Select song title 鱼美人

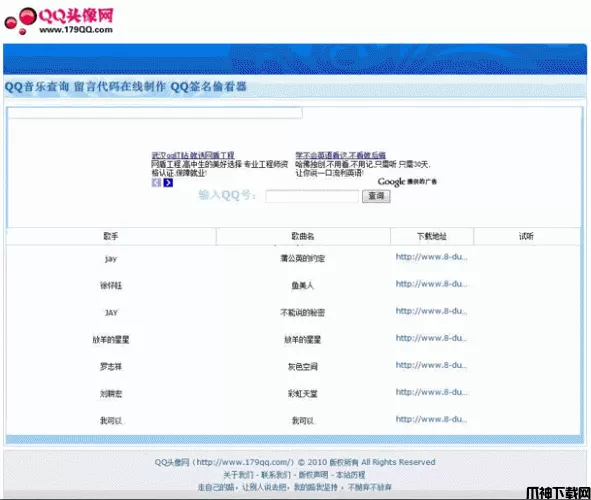[303, 286]
